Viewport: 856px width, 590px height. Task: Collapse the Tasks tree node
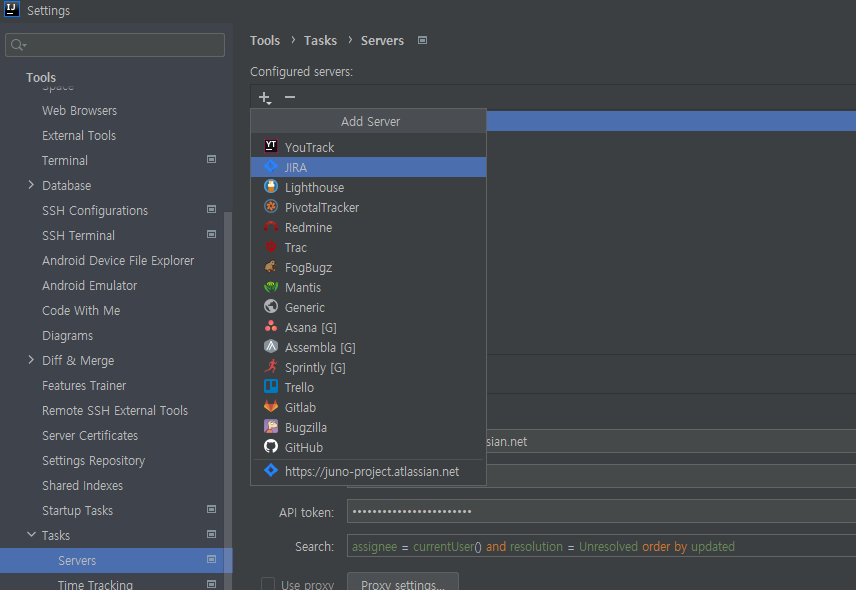[31, 535]
